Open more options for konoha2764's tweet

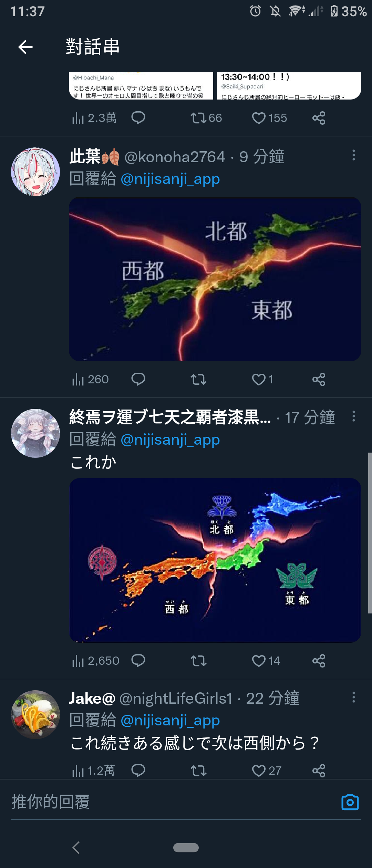pos(353,155)
